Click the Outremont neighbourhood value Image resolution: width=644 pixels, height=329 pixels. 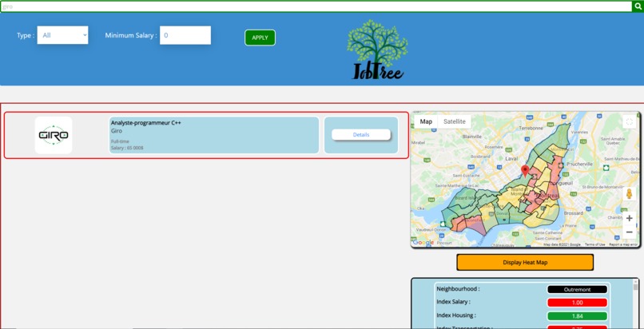coord(577,289)
